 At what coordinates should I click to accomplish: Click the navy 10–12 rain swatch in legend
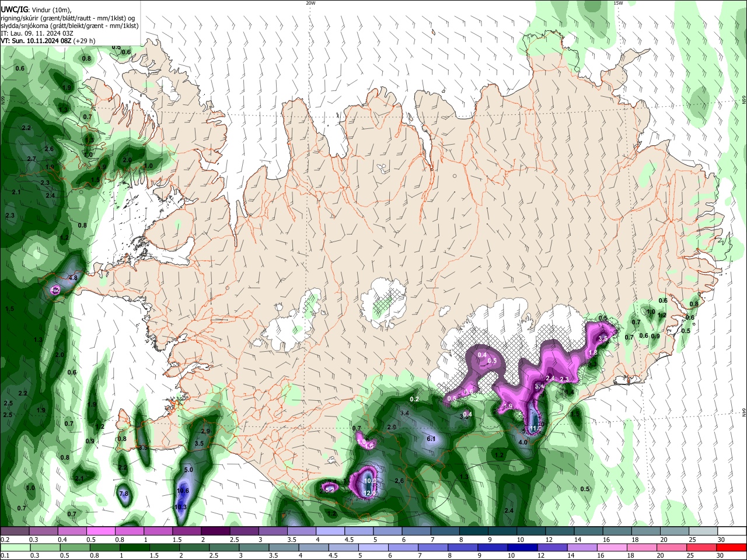[x=521, y=547]
